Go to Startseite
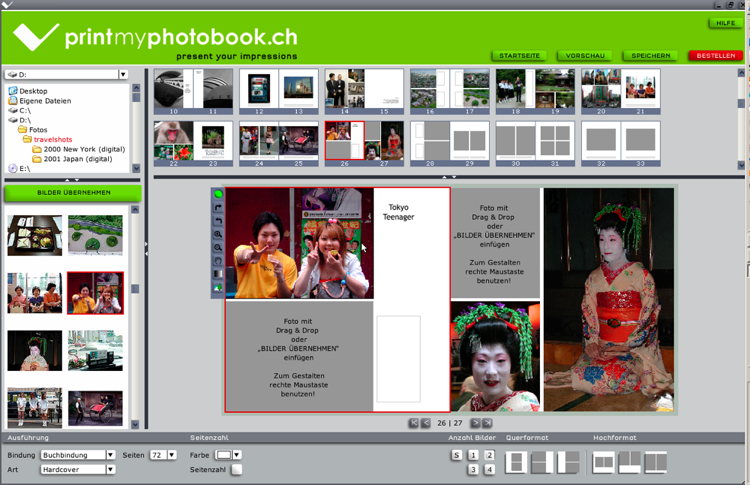750x485 pixels. [x=519, y=56]
